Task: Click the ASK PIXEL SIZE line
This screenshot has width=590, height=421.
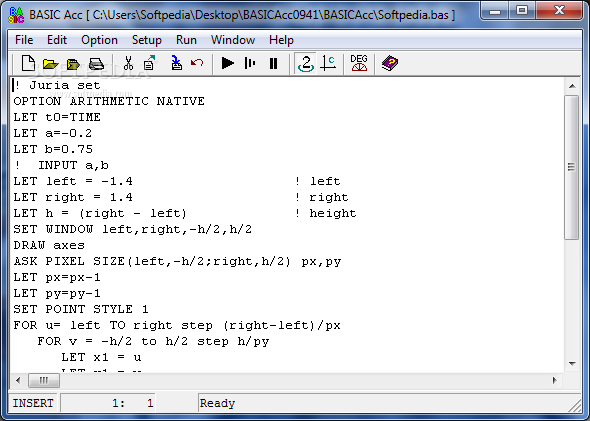Action: point(177,261)
